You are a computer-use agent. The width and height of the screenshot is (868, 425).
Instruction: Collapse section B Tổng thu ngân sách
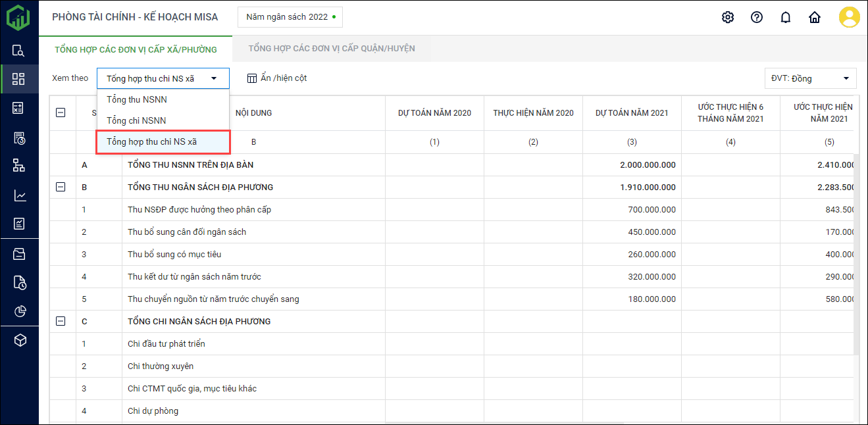(61, 187)
